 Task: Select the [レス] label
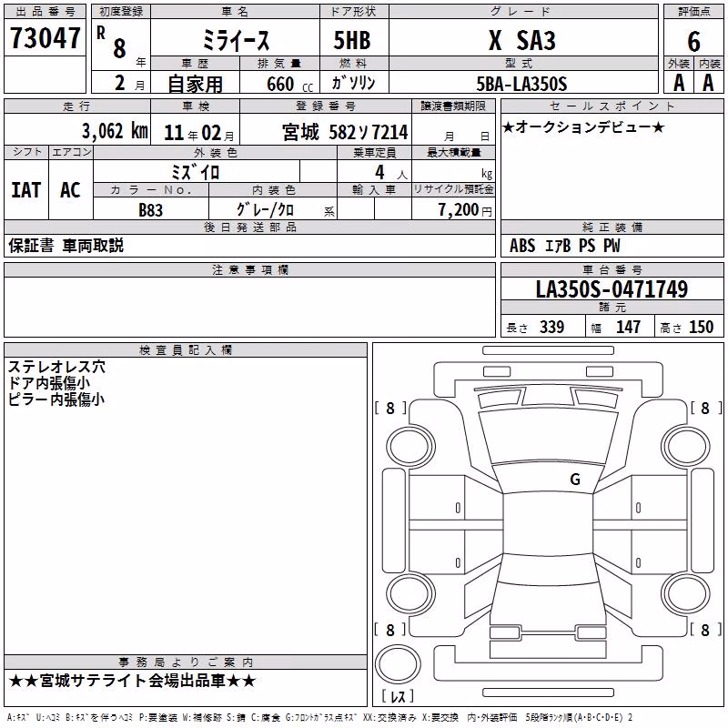[398, 696]
